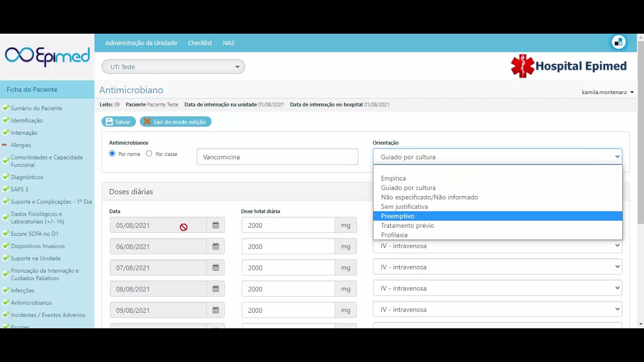
Task: Choose Sem justificativa option
Action: tap(498, 207)
